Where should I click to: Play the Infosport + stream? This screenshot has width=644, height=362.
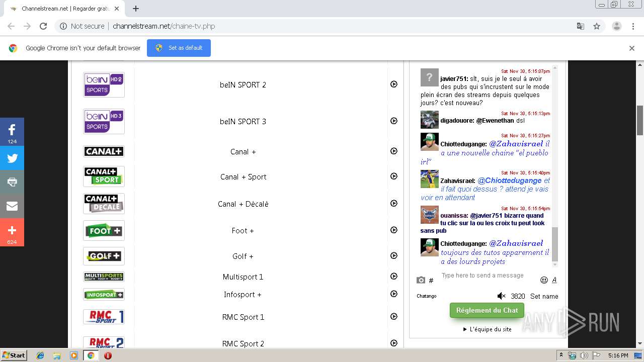394,294
